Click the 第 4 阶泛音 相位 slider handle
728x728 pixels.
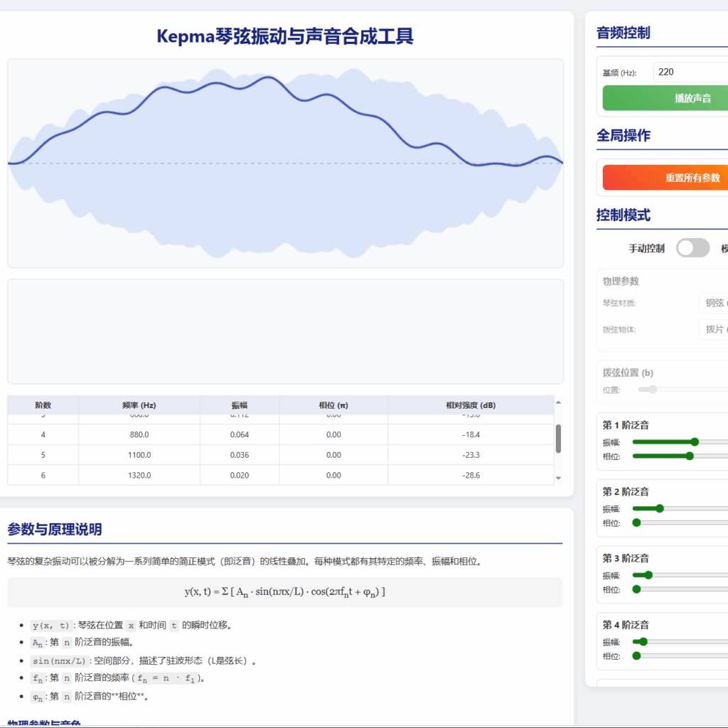pyautogui.click(x=636, y=655)
